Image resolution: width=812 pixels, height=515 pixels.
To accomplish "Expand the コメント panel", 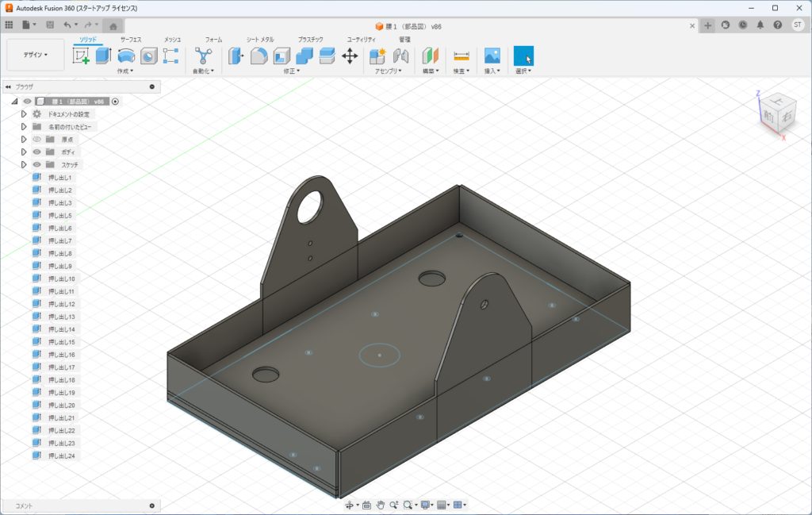I will pyautogui.click(x=151, y=505).
